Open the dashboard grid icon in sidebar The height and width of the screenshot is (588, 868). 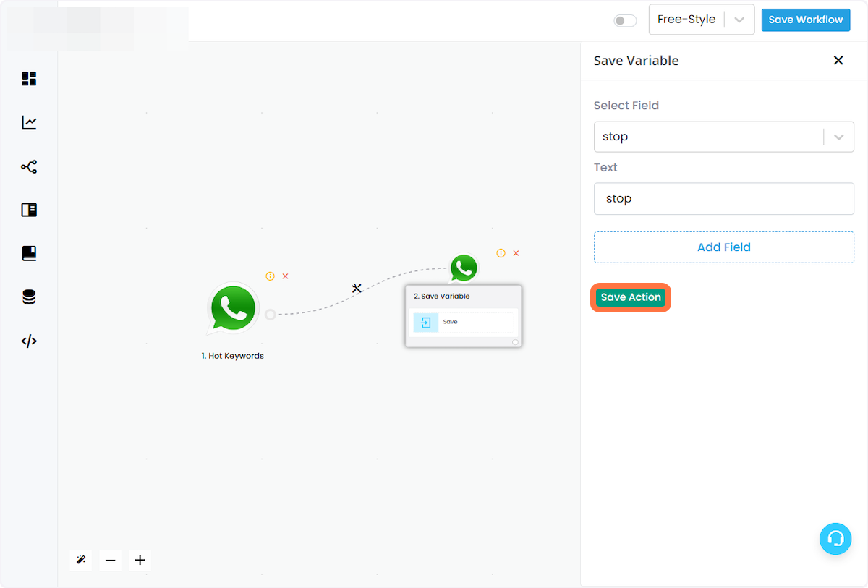pos(29,79)
